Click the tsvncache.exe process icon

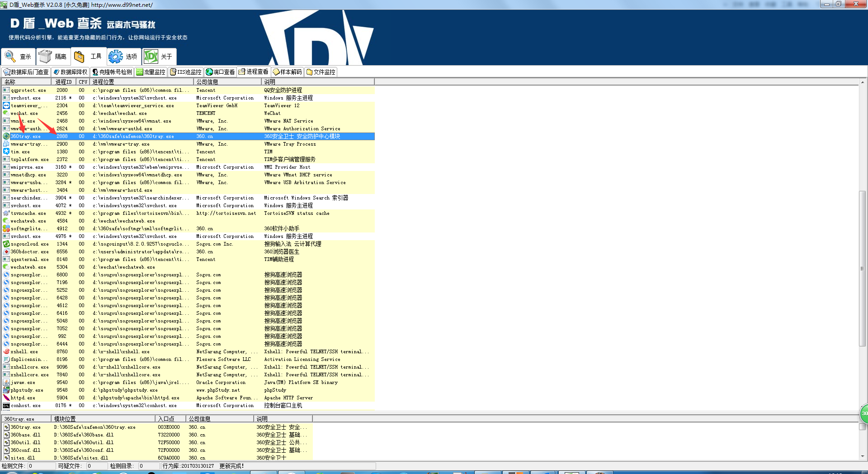click(x=6, y=213)
